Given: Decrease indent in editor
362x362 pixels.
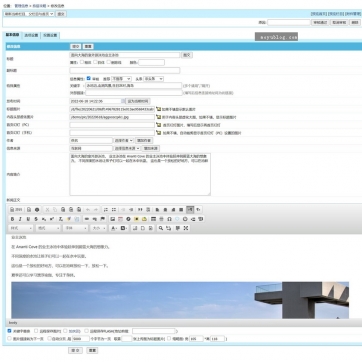Looking at the screenshot, I should pos(123,210).
